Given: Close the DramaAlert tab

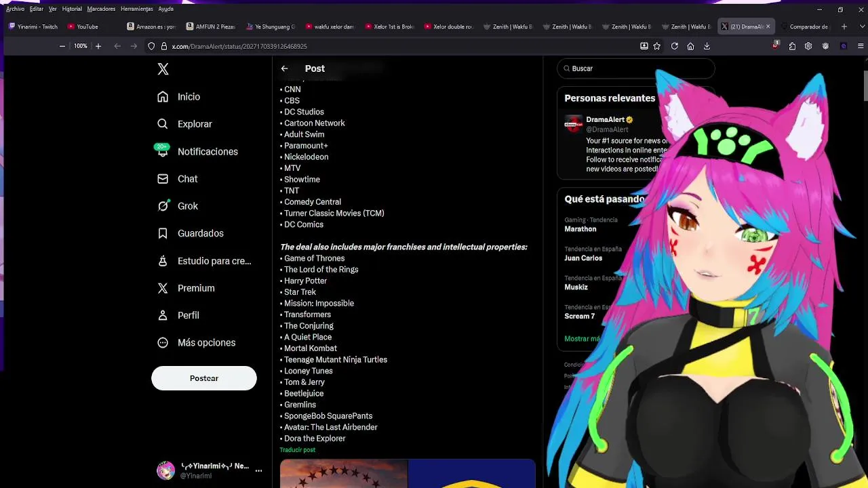Looking at the screenshot, I should coord(768,26).
